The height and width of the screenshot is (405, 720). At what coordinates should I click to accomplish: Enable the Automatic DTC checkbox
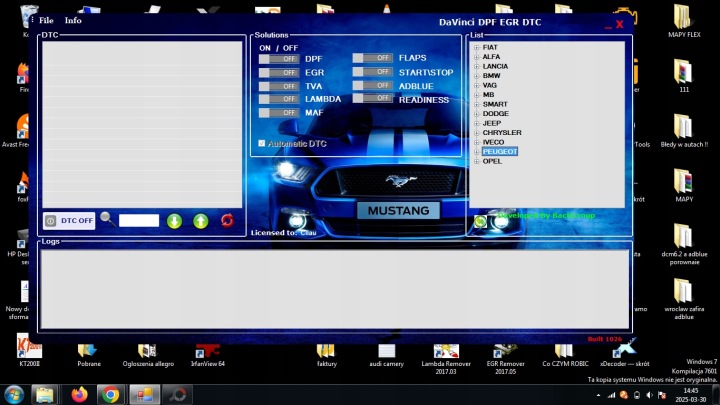(x=262, y=144)
